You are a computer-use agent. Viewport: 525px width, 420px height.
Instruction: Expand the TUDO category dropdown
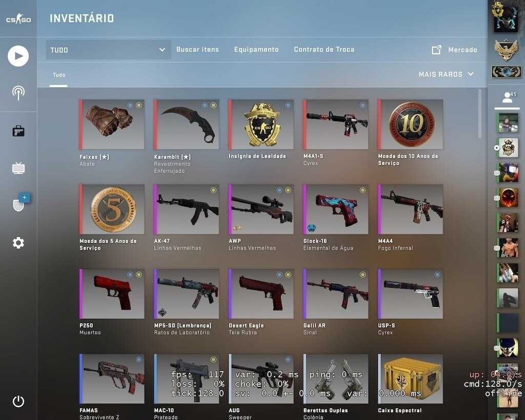point(109,50)
